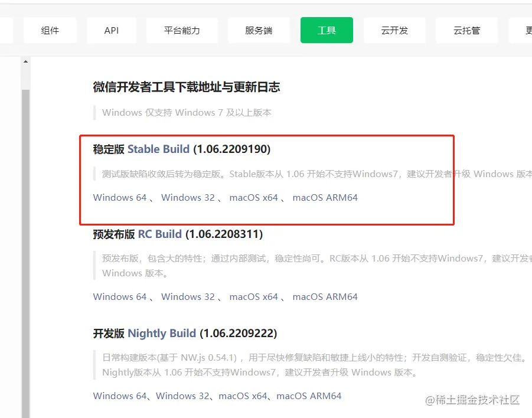Image resolution: width=532 pixels, height=418 pixels.
Task: Click the sidebar vertical scrollbar thumb
Action: click(25, 254)
